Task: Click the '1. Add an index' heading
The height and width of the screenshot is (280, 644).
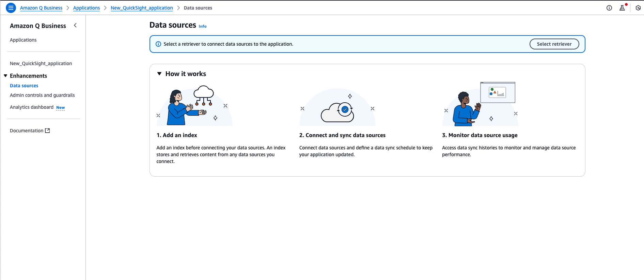Action: coord(177,135)
